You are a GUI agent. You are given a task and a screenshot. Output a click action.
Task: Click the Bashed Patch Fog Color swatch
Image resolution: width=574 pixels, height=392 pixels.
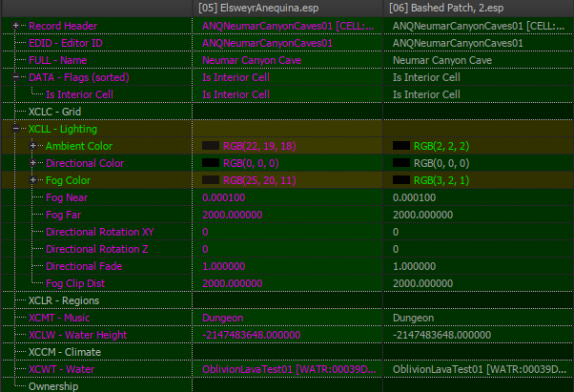pos(401,180)
